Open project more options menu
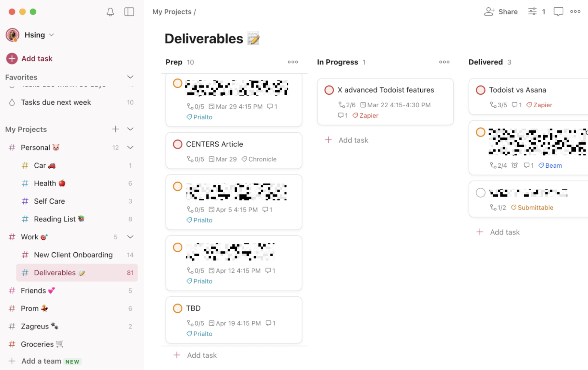This screenshot has height=370, width=588. point(575,11)
